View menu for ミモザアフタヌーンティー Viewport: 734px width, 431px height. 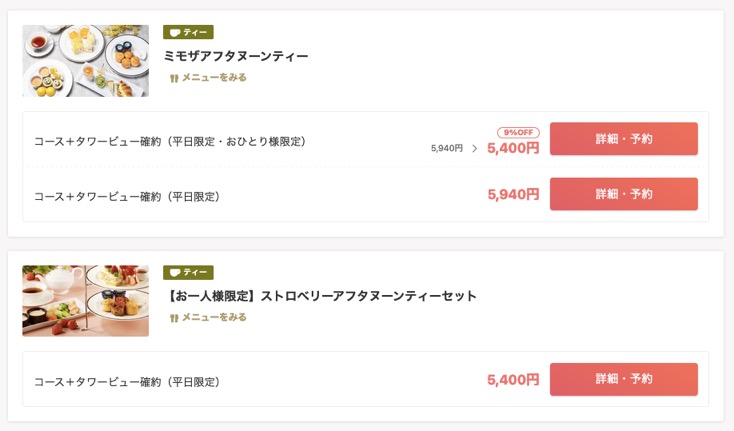[213, 78]
